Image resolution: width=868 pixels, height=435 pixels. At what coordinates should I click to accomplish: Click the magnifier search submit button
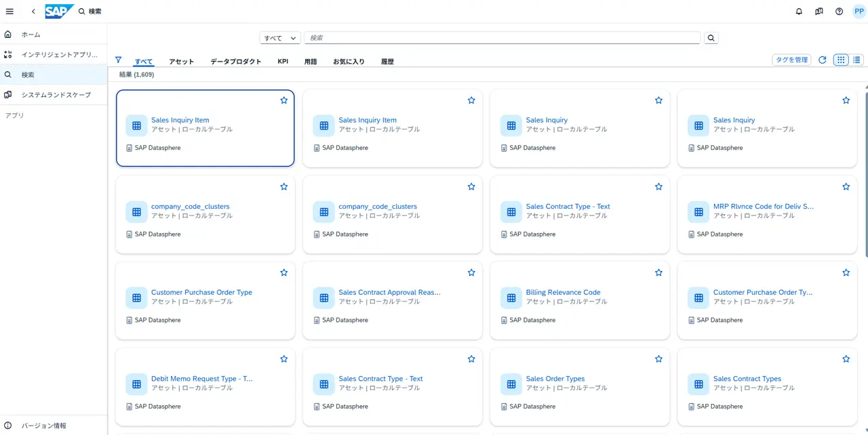click(711, 38)
